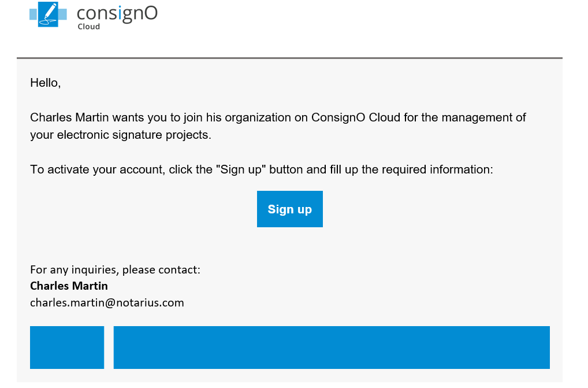Click the gray horizontal divider line
Image resolution: width=588 pixels, height=388 pixels.
tap(289, 58)
